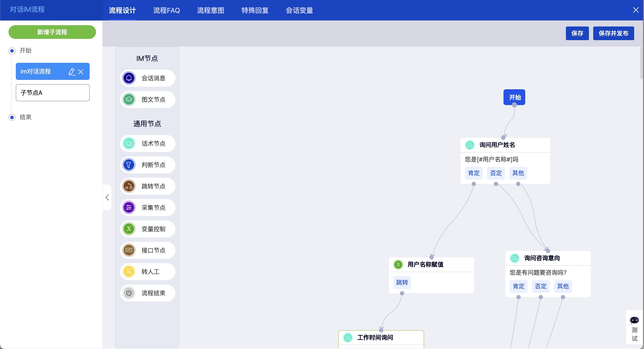Select the 开始 radio button
The image size is (644, 349).
click(12, 51)
